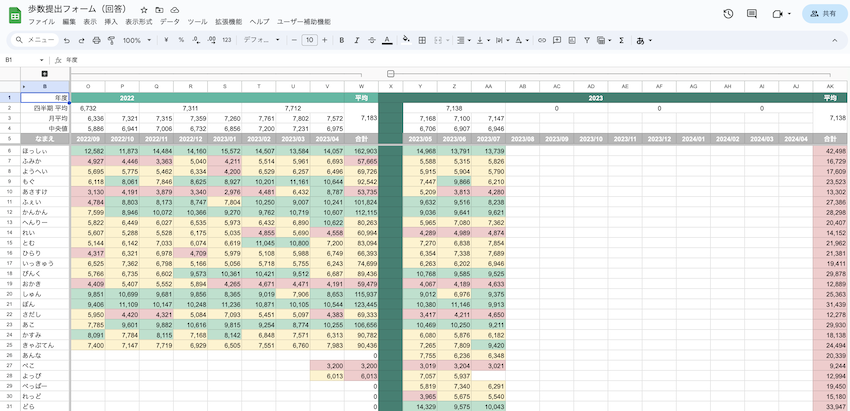Image resolution: width=850 pixels, height=411 pixels.
Task: Open the borders tool
Action: click(422, 40)
